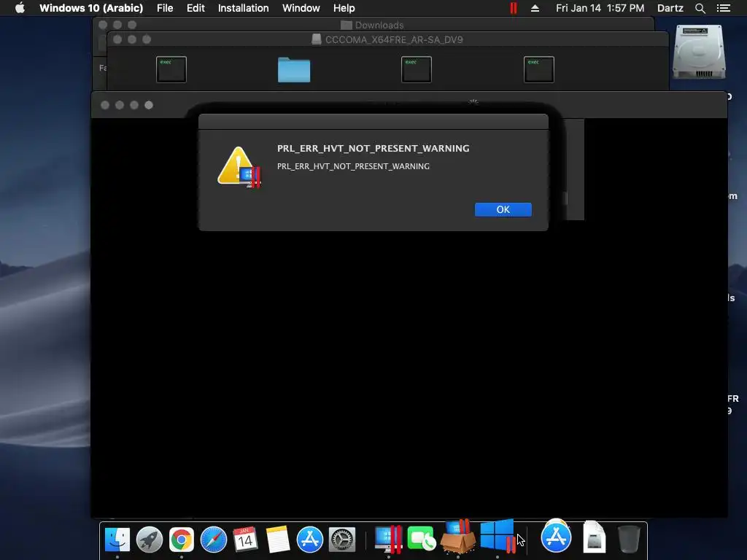Open the File menu
This screenshot has width=747, height=560.
click(165, 8)
